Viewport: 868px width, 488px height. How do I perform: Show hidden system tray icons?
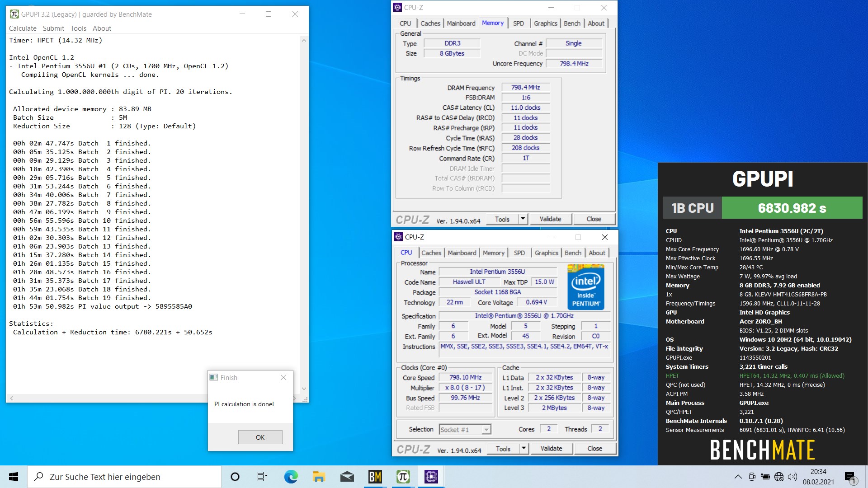(738, 477)
